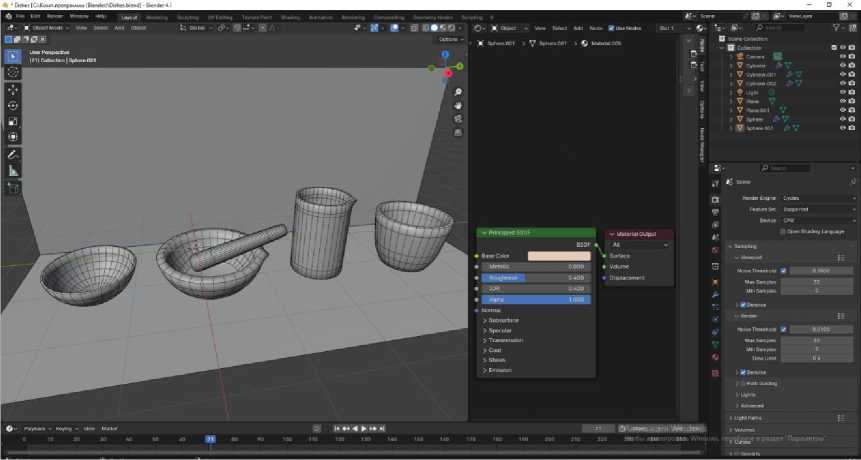Select the Rotate tool in the viewport toolbar

click(13, 105)
